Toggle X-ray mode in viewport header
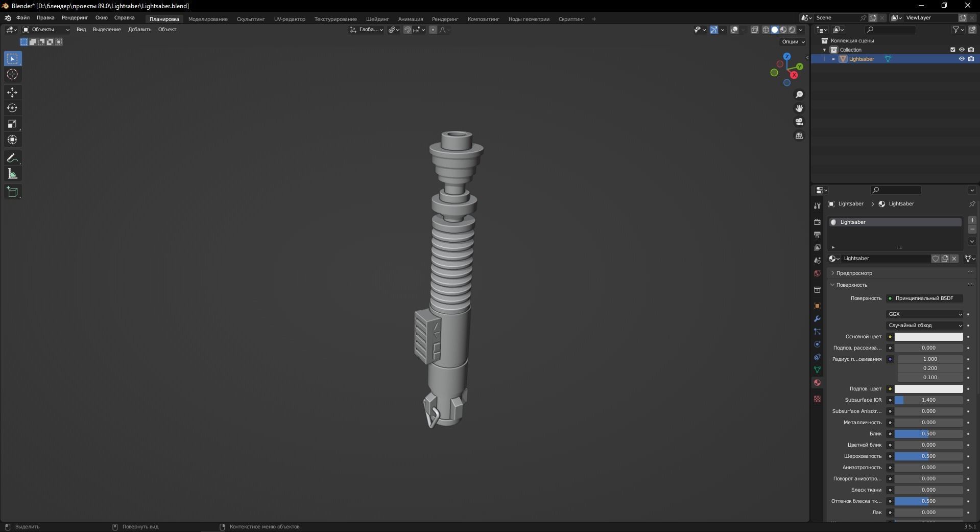 click(x=755, y=30)
